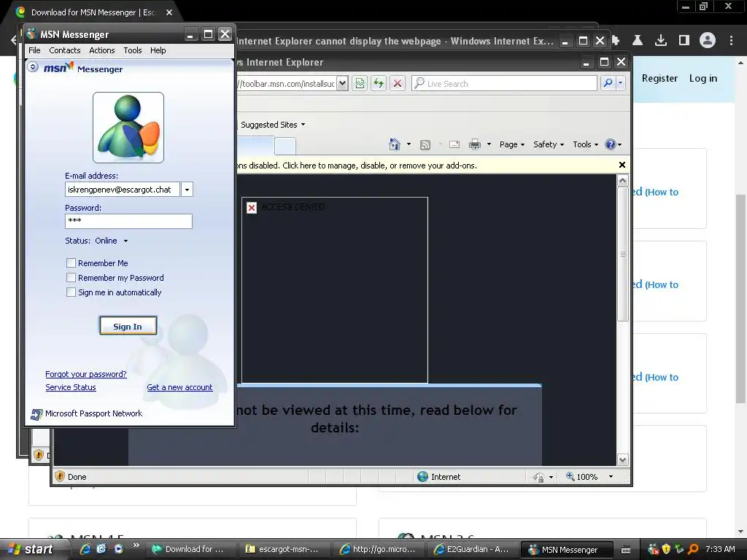747x560 pixels.
Task: Open the IE Tools dropdown menu
Action: 585,144
